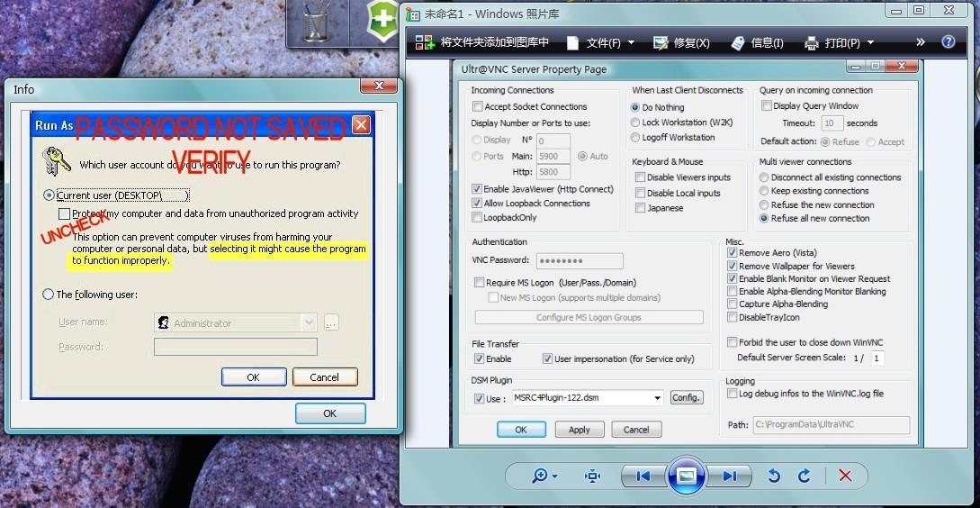980x508 pixels.
Task: Click Cancel in the UltraVNC property page
Action: click(636, 430)
